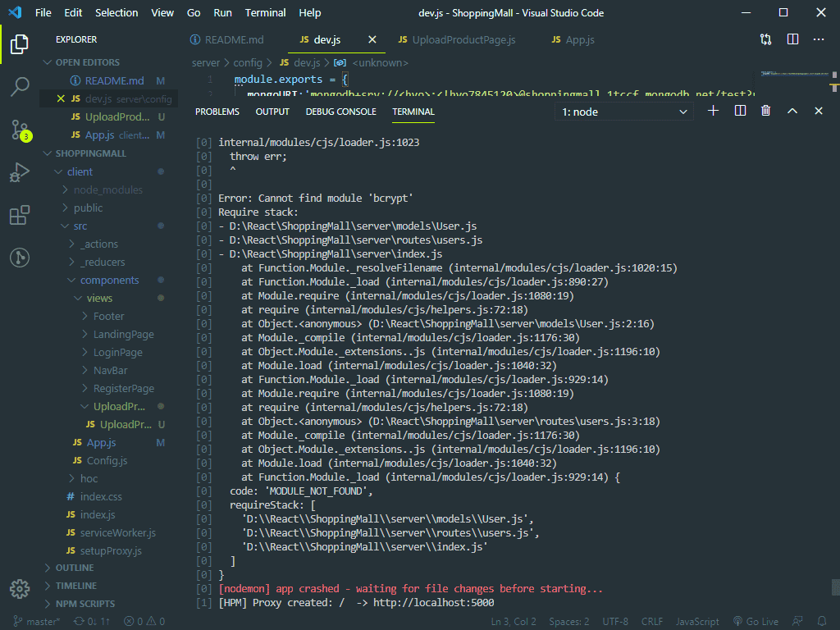This screenshot has width=840, height=630.
Task: Switch to the Problems panel tab
Action: click(217, 112)
